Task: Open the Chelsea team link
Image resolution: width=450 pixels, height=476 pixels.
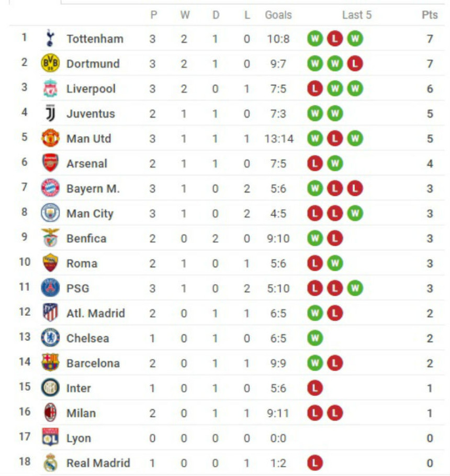Action: pyautogui.click(x=88, y=338)
